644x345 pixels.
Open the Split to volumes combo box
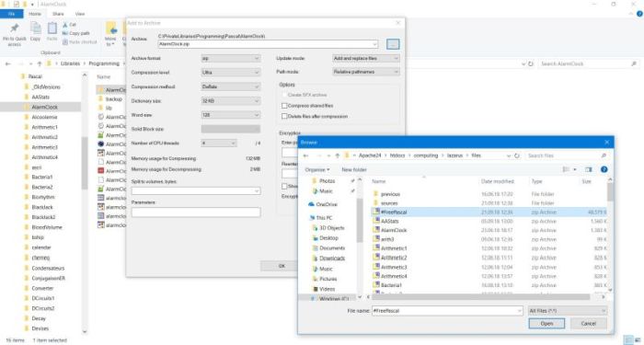pyautogui.click(x=196, y=191)
